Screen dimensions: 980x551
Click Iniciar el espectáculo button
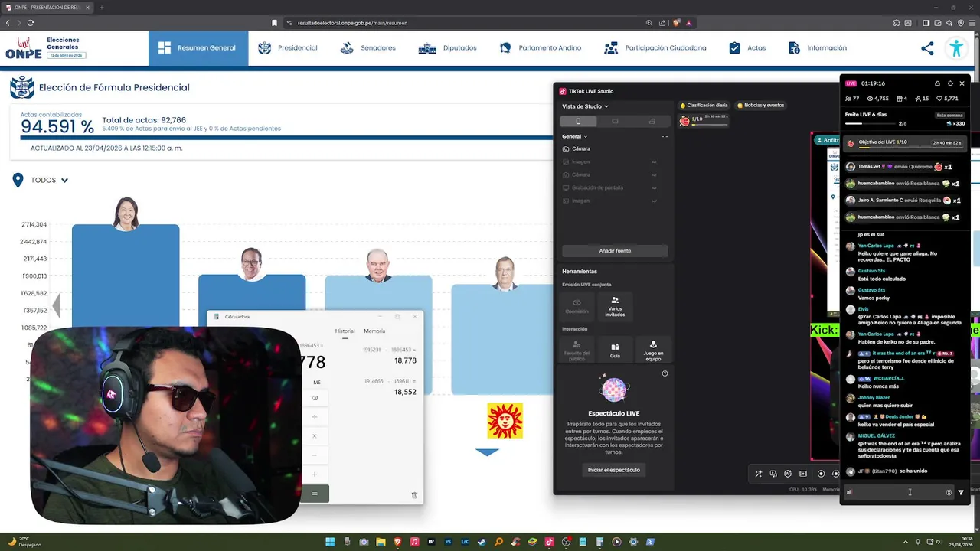coord(614,470)
